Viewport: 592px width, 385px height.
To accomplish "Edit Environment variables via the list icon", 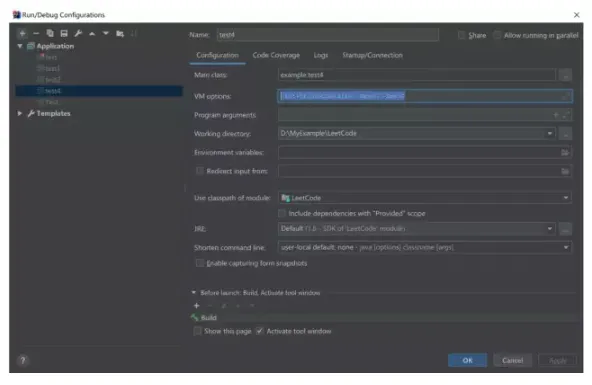I will coord(565,152).
